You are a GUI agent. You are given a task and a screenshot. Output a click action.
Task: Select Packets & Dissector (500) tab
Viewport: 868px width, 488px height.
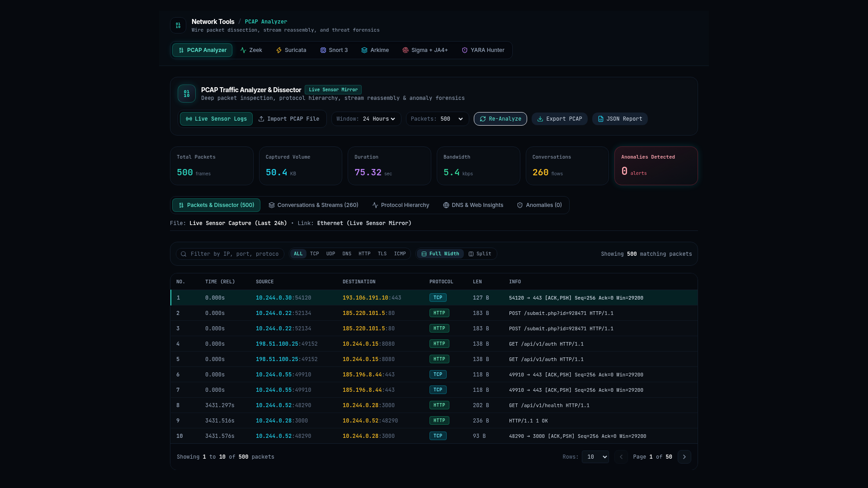216,205
